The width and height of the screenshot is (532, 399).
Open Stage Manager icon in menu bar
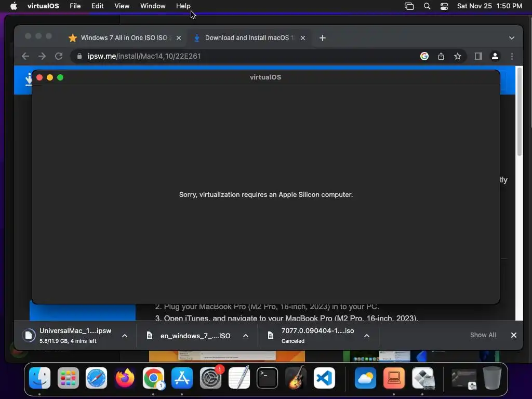click(x=409, y=6)
